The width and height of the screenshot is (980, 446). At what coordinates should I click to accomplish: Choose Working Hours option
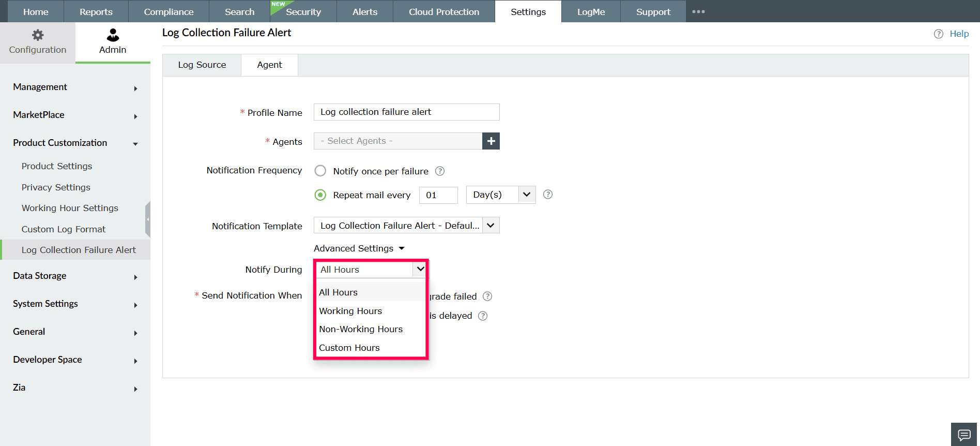click(370, 311)
